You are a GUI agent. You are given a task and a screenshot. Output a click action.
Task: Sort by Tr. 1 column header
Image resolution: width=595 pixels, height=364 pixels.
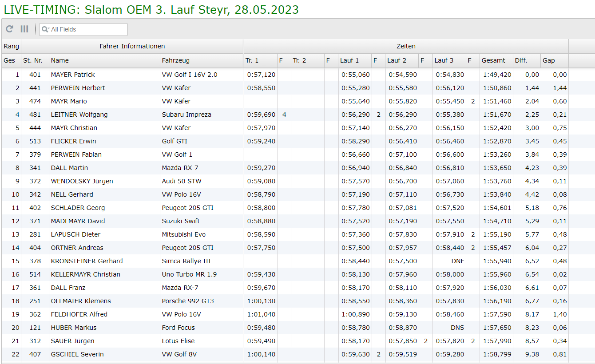[x=252, y=60]
